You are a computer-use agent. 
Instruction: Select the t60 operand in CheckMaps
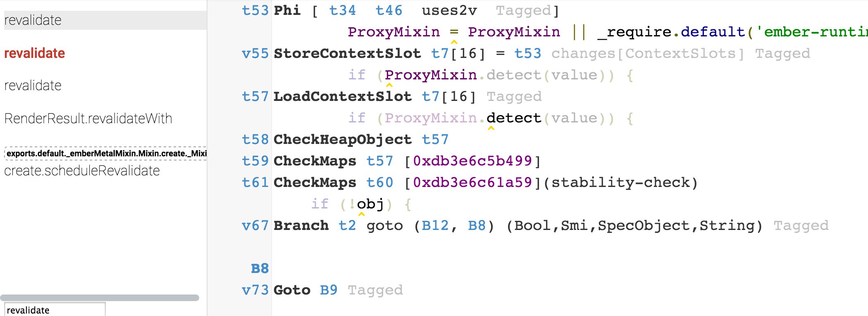coord(380,182)
